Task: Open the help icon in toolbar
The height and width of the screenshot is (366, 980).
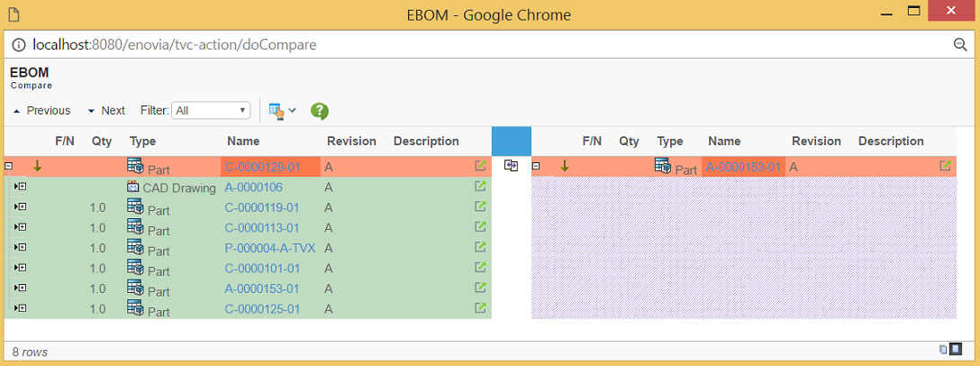Action: pos(319,111)
